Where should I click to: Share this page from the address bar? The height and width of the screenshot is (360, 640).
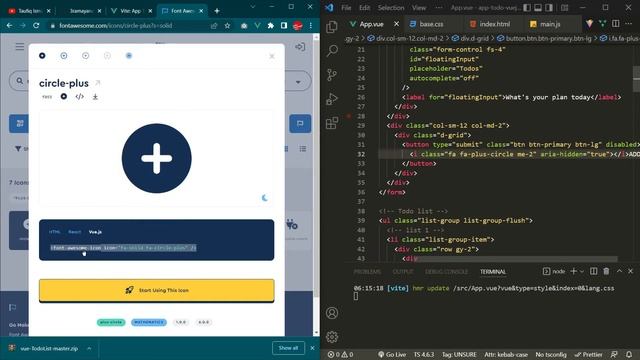(x=214, y=26)
